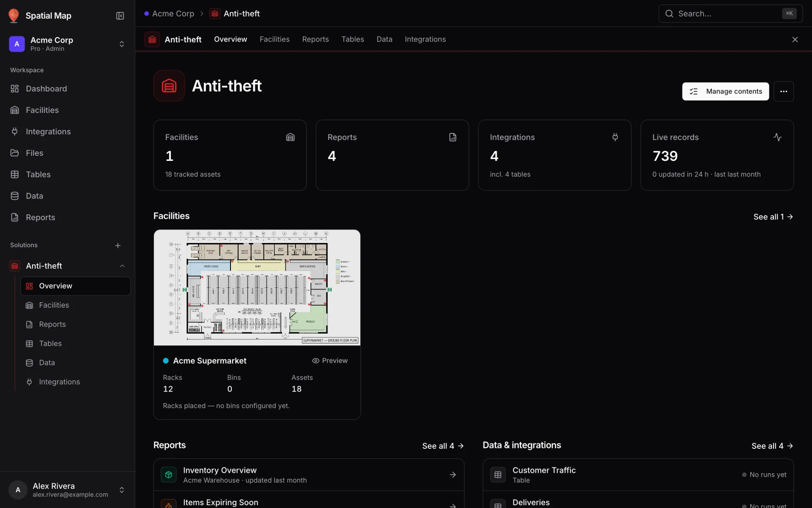
Task: Collapse the sidebar with the panel icon
Action: tap(120, 16)
